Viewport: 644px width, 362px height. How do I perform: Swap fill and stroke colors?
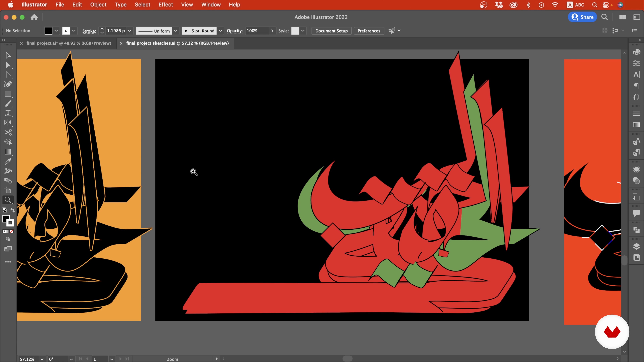(x=13, y=210)
